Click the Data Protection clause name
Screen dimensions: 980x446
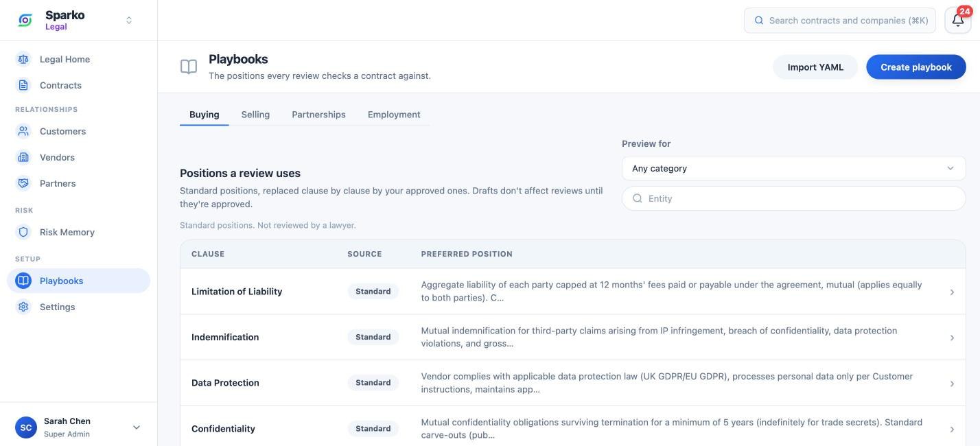[225, 383]
